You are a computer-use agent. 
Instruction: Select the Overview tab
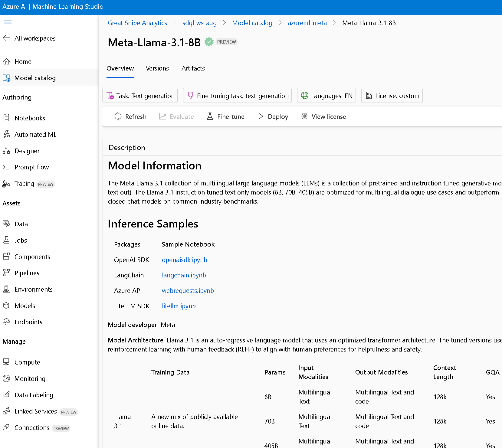(x=120, y=68)
